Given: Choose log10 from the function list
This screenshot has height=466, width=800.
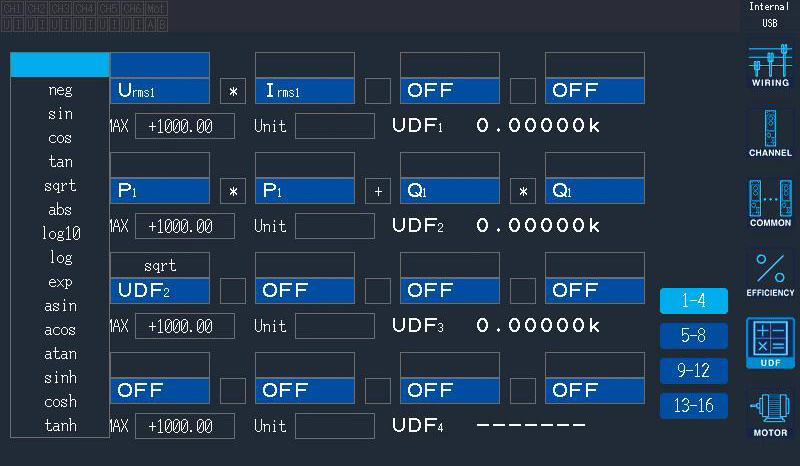Looking at the screenshot, I should (60, 234).
